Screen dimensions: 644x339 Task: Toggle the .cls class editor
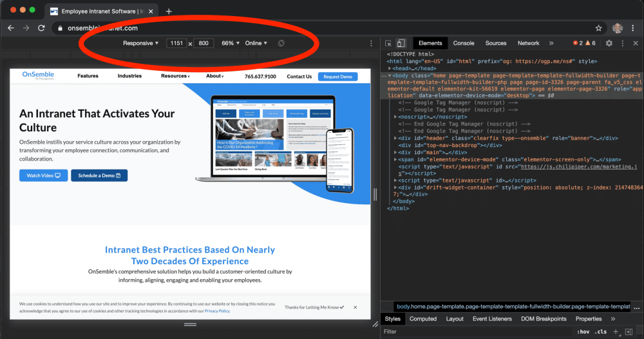[601, 332]
